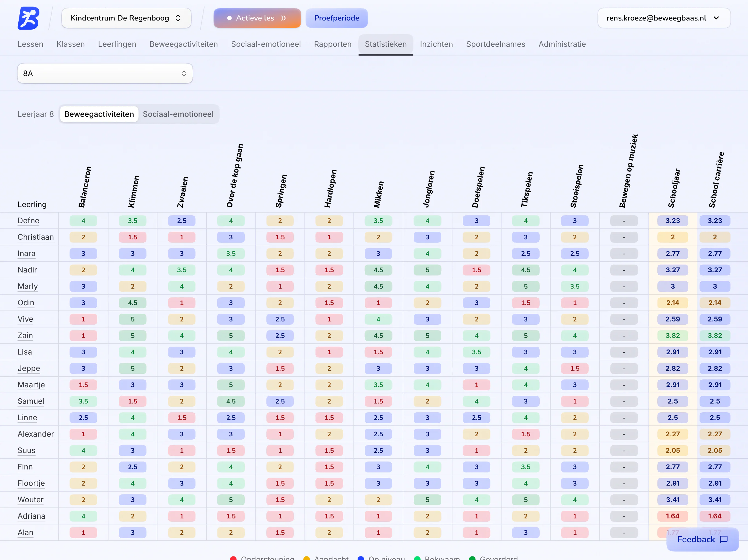748x560 pixels.
Task: Click Adriana's red 1.64 School carrière score
Action: tap(715, 516)
